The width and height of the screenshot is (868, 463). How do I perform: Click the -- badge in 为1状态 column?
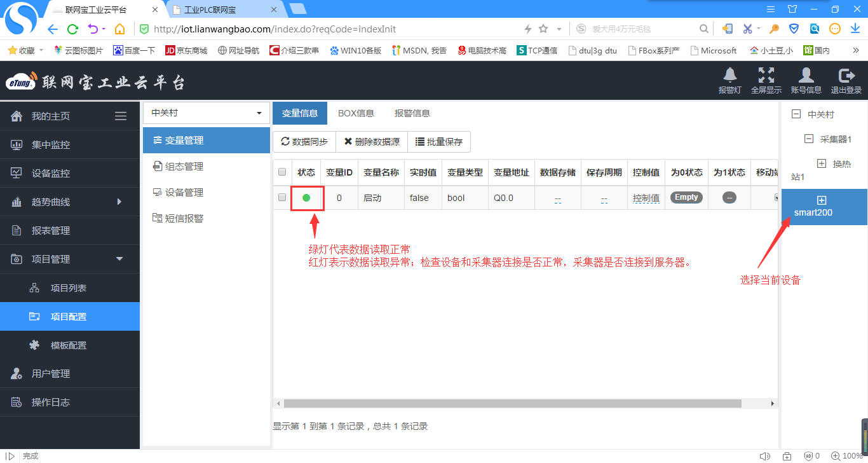[729, 197]
